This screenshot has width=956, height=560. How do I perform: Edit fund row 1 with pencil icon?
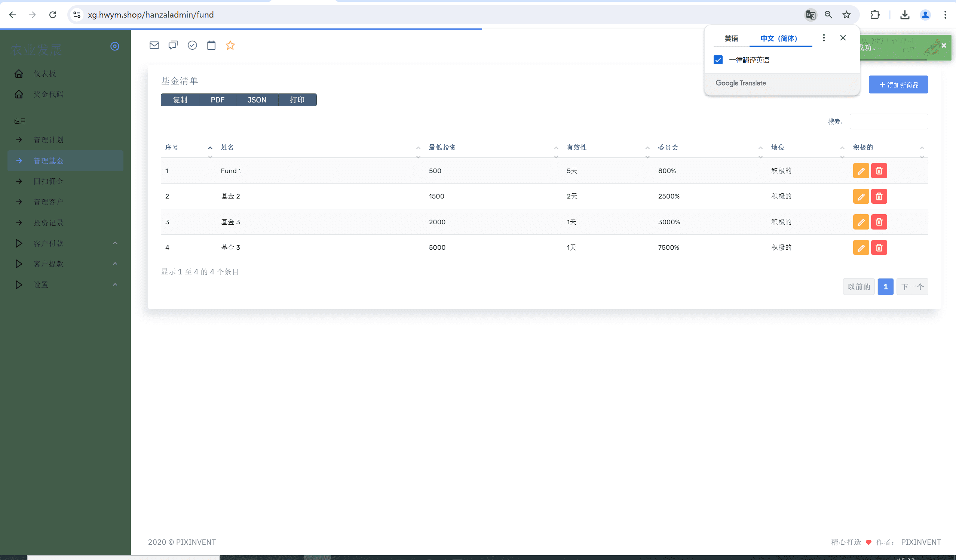coord(861,171)
